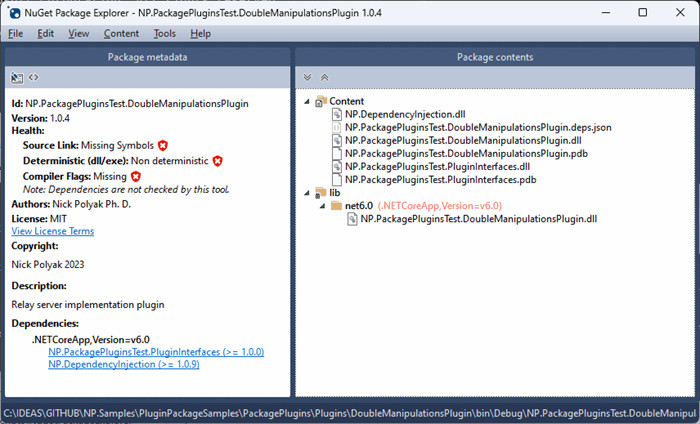
Task: Click the edit metadata icon
Action: point(17,78)
